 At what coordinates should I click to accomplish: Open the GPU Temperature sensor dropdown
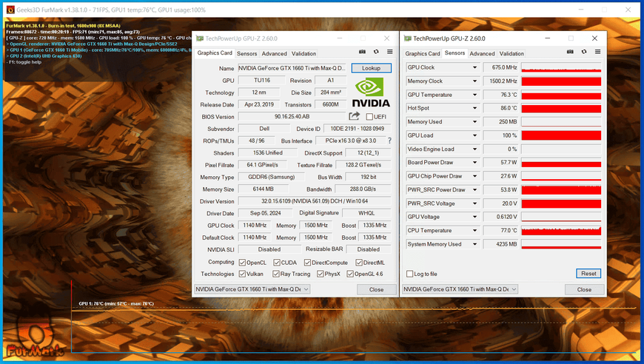pos(474,95)
